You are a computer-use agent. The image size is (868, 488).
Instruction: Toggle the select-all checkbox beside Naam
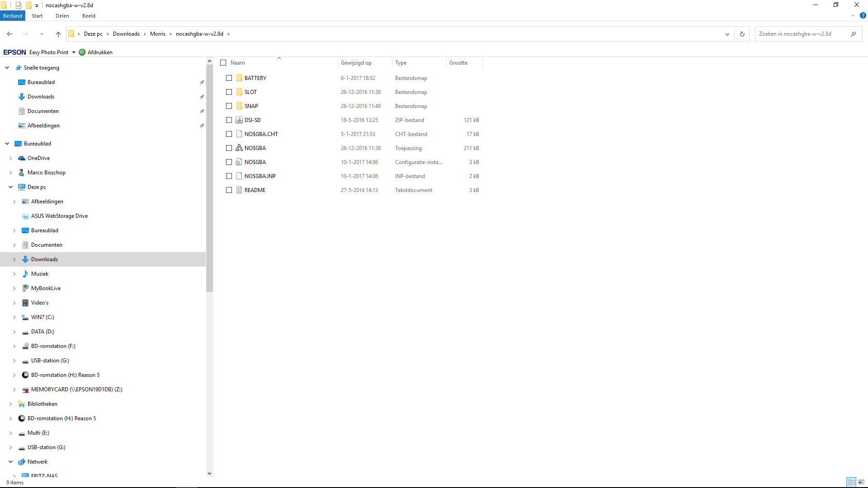223,63
